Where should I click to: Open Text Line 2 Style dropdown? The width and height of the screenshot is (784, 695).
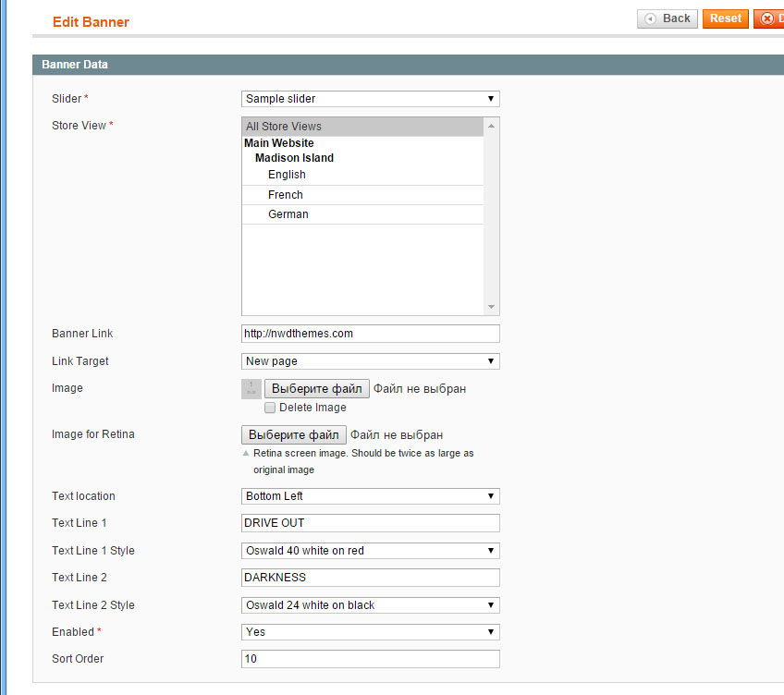(x=371, y=605)
